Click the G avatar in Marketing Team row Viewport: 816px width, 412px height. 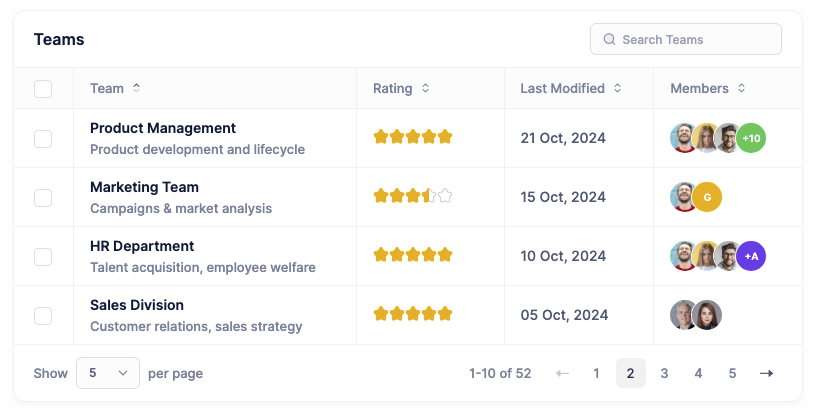coord(707,197)
